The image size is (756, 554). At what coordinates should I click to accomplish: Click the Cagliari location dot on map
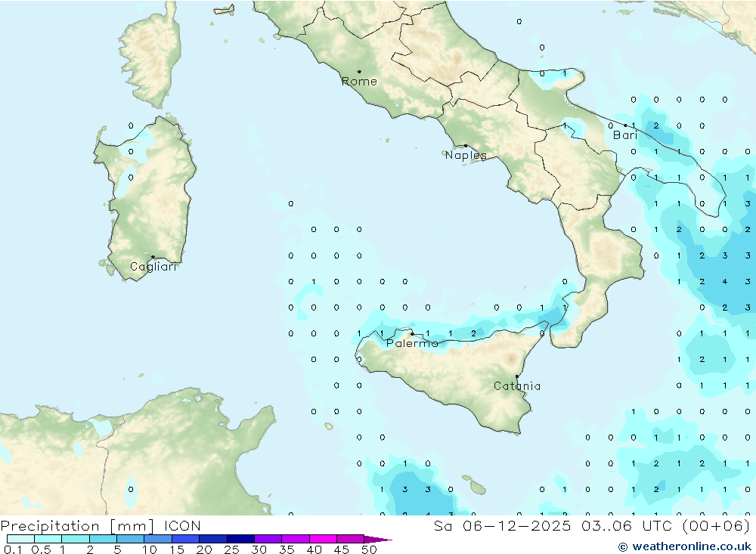153,257
